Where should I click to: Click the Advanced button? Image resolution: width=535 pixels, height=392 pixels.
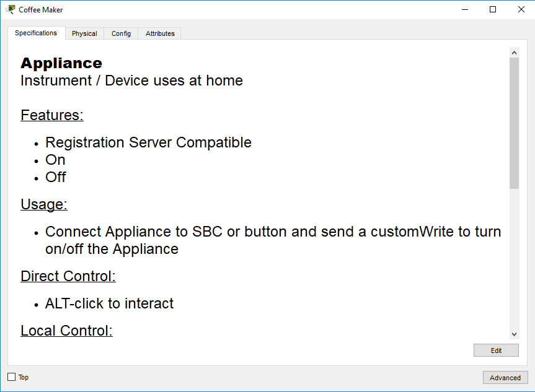505,378
